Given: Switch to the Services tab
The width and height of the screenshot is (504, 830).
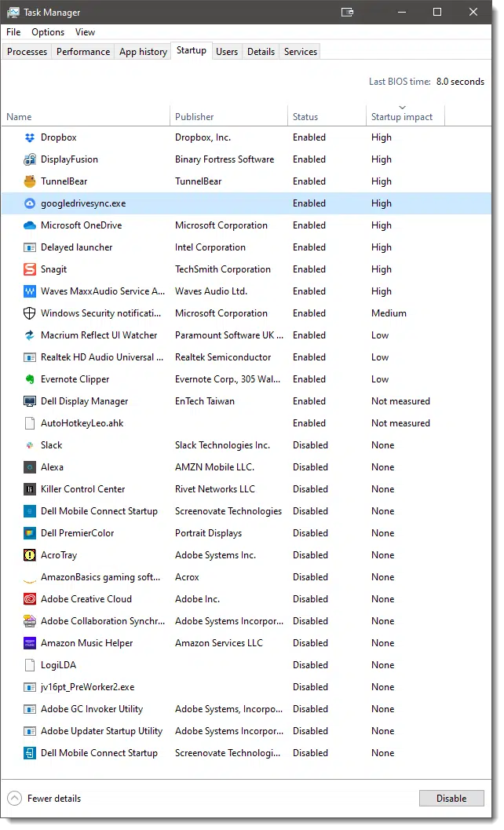Looking at the screenshot, I should pos(300,51).
